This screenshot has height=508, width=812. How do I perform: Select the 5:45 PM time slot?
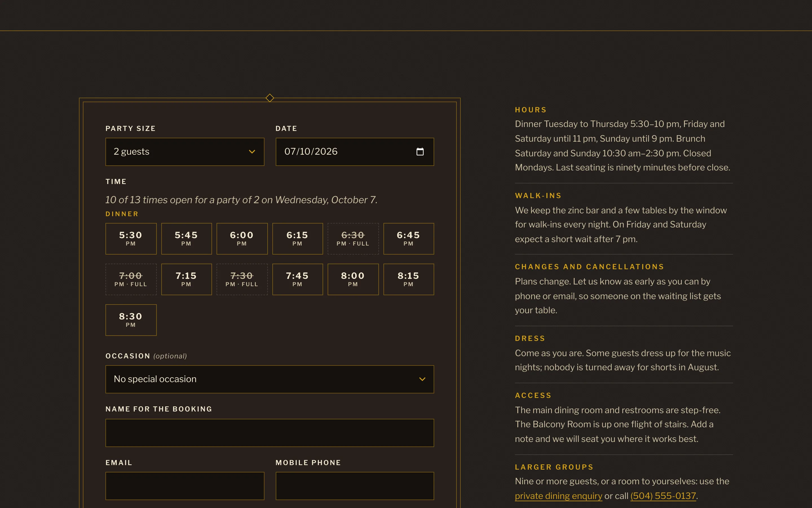[187, 238]
